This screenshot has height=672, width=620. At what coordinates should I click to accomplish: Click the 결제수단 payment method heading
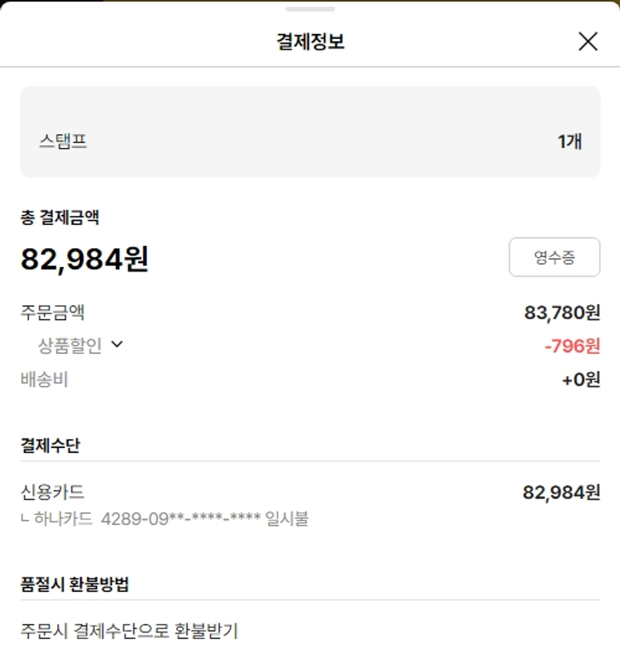click(x=50, y=445)
